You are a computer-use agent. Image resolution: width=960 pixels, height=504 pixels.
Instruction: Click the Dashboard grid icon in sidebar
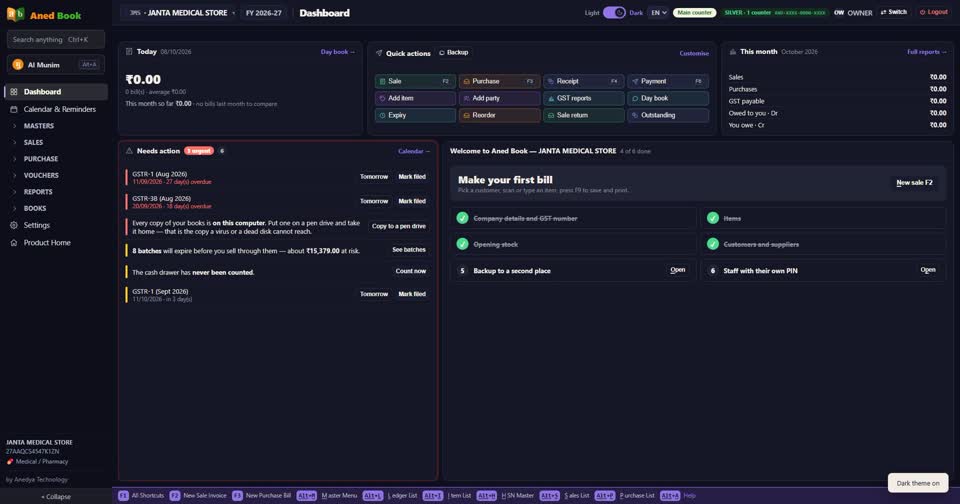(13, 92)
